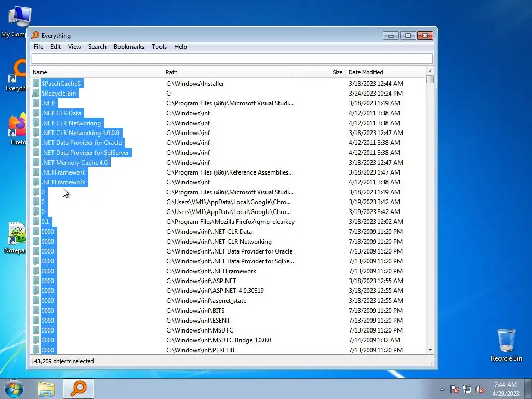Click the $PatchCache$ folder icon

tap(36, 84)
